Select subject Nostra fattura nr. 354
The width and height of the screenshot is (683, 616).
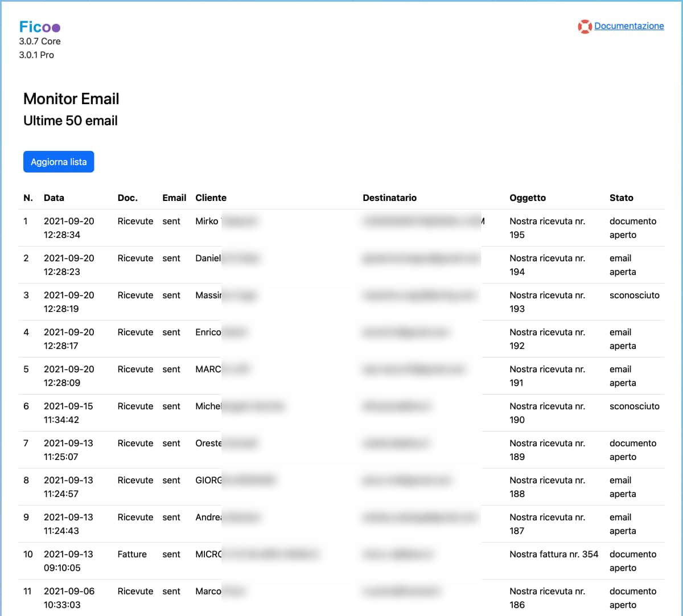(x=553, y=555)
